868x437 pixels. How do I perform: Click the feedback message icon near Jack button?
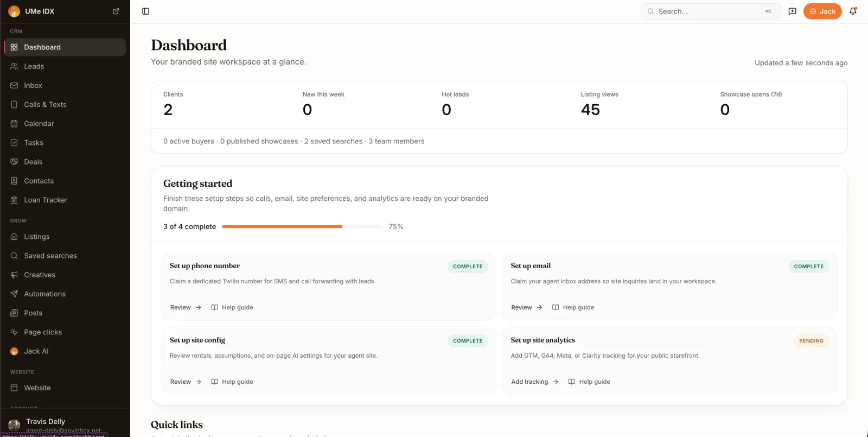pos(792,11)
